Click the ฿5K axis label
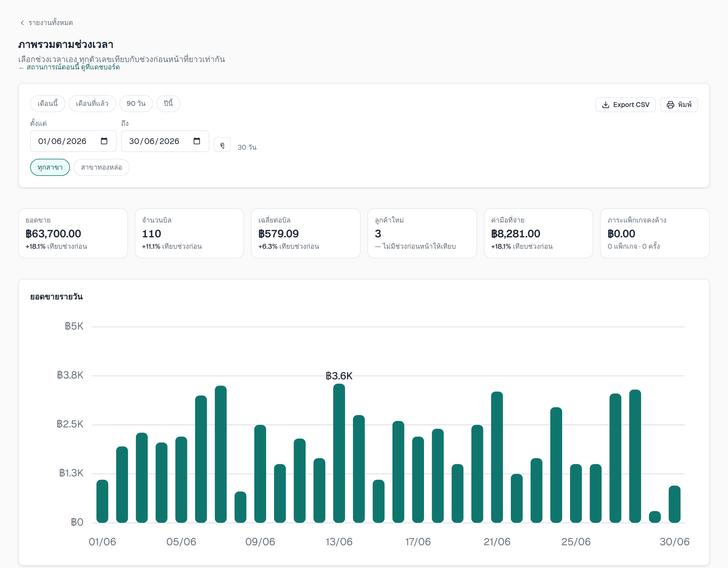The height and width of the screenshot is (568, 728). [x=74, y=326]
